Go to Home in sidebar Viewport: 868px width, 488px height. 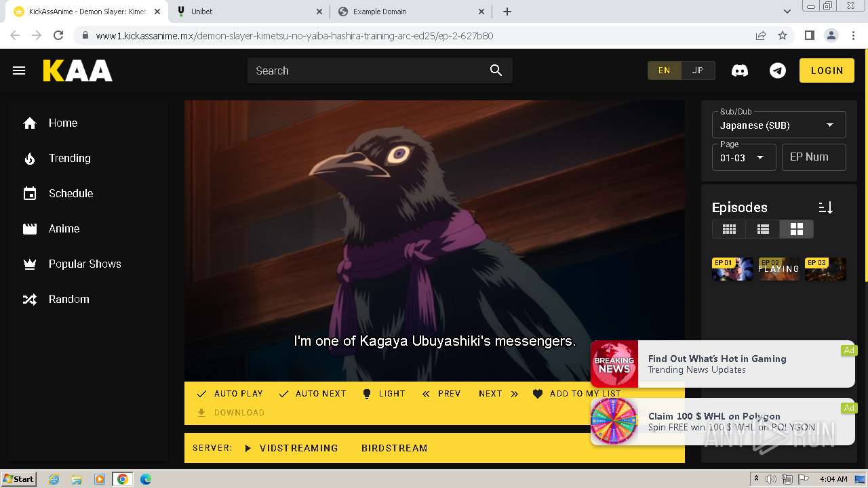pos(88,123)
